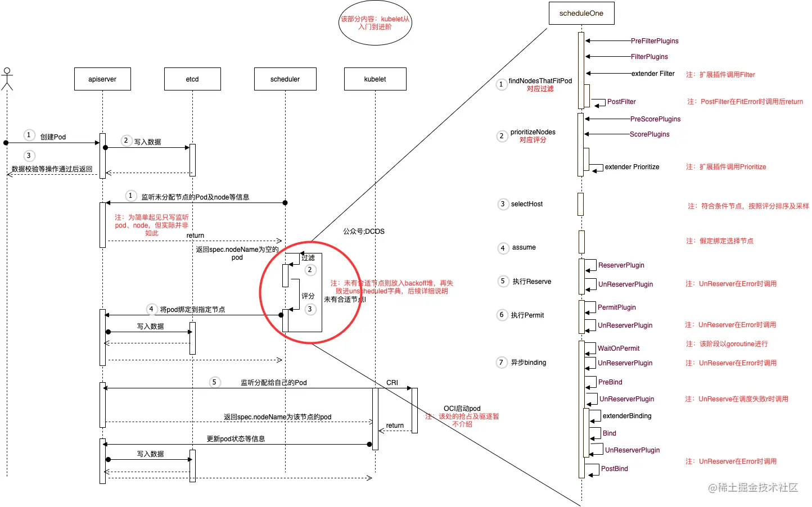Click the extenderBinding label
The image size is (812, 507).
(627, 416)
